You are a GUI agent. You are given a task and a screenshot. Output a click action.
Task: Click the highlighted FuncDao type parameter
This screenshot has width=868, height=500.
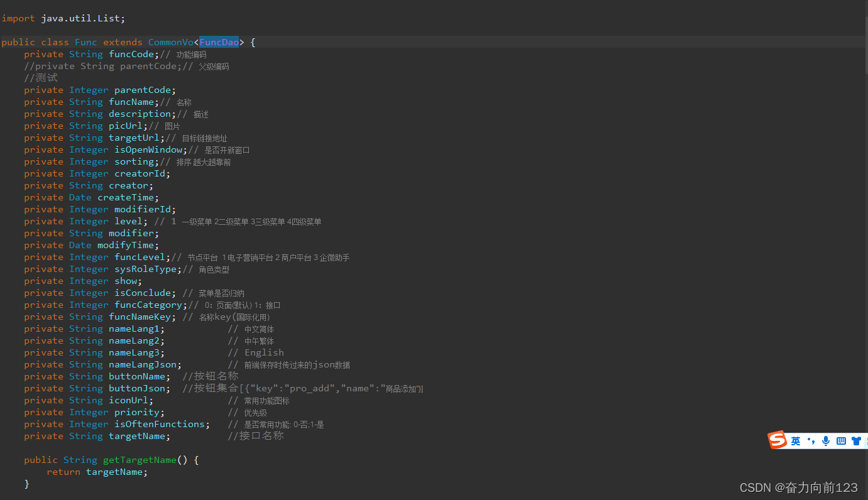click(219, 42)
